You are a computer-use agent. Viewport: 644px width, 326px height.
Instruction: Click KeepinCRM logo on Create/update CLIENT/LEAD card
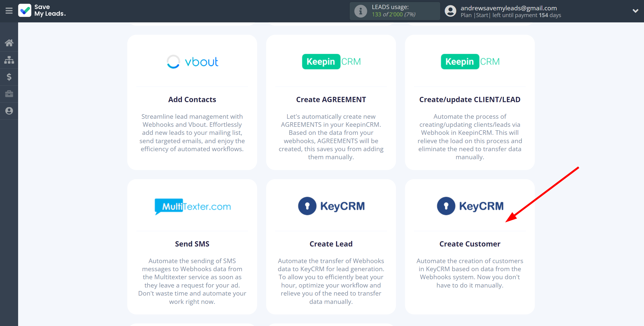pos(470,62)
